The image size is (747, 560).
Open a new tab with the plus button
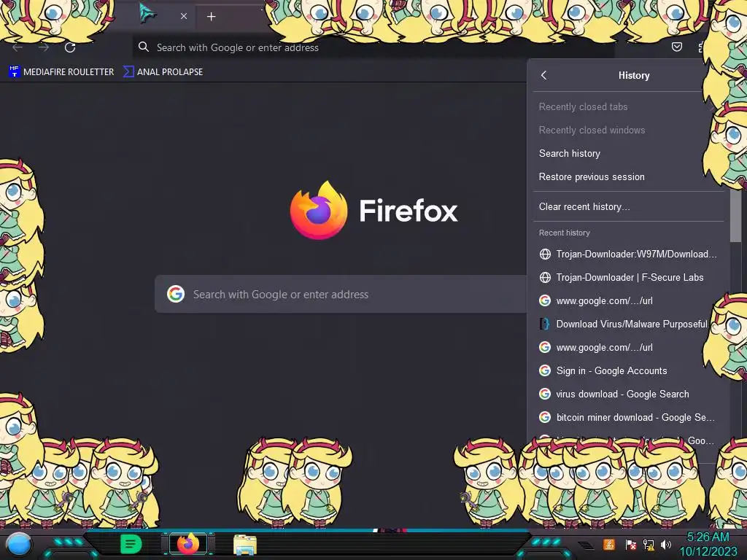[211, 16]
